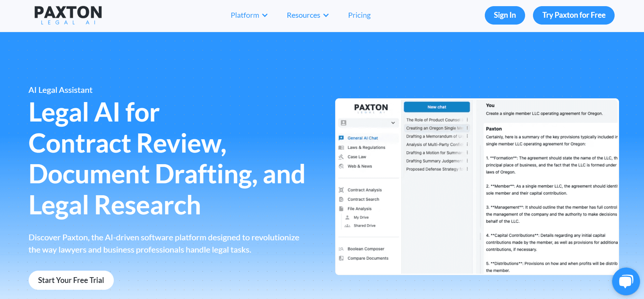Expand the Resources menu
Viewport: 644px width, 299px height.
pos(307,15)
